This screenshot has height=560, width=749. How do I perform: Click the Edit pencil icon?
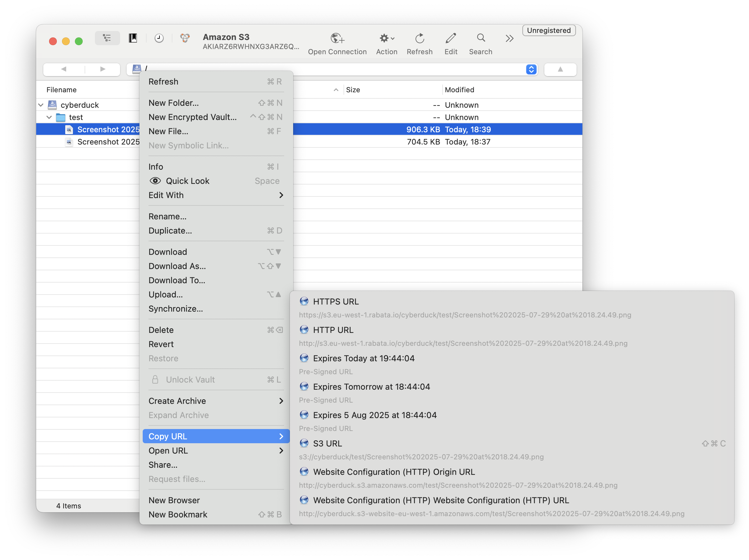450,38
